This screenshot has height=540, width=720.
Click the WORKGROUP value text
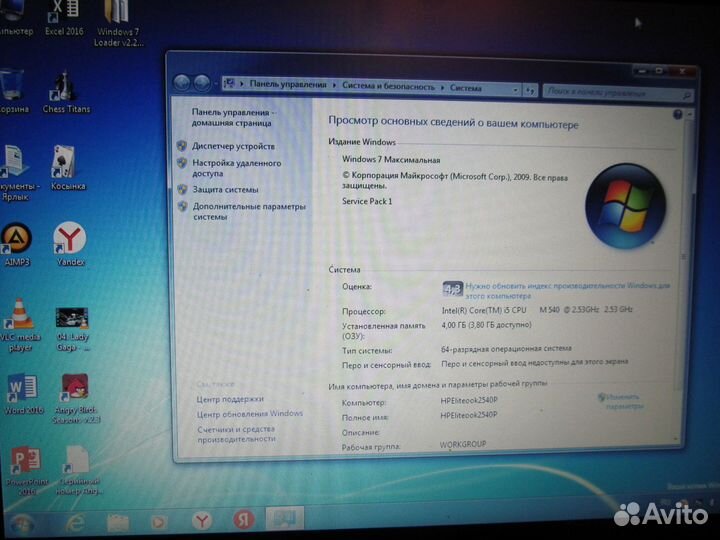pos(463,444)
